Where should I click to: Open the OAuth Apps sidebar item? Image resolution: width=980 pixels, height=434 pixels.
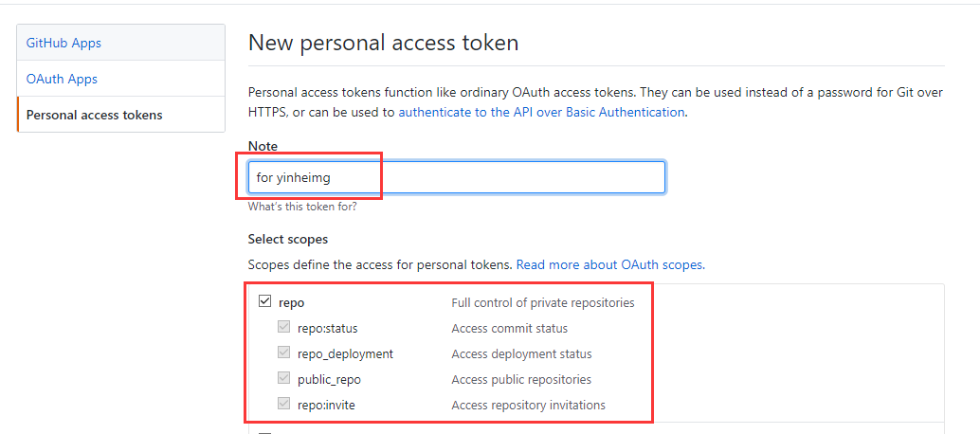pos(62,79)
